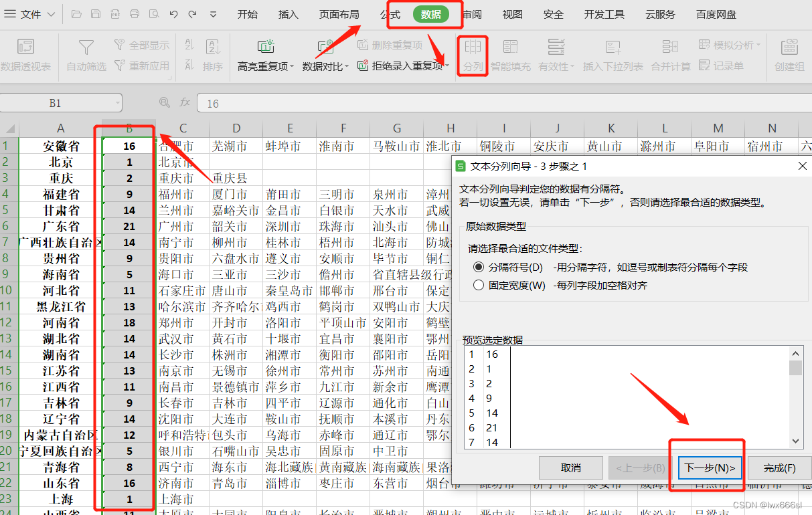Image resolution: width=812 pixels, height=515 pixels.
Task: Click the 全部显示 filter option
Action: pyautogui.click(x=141, y=45)
